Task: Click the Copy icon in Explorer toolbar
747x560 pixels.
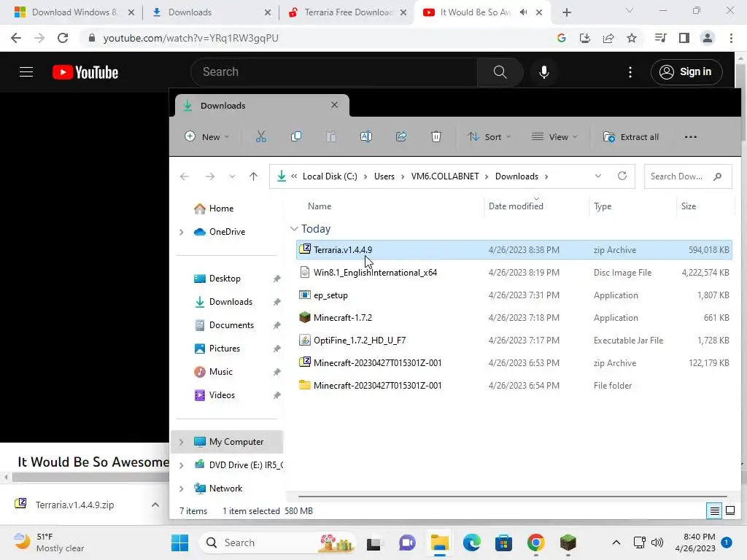Action: pyautogui.click(x=296, y=136)
